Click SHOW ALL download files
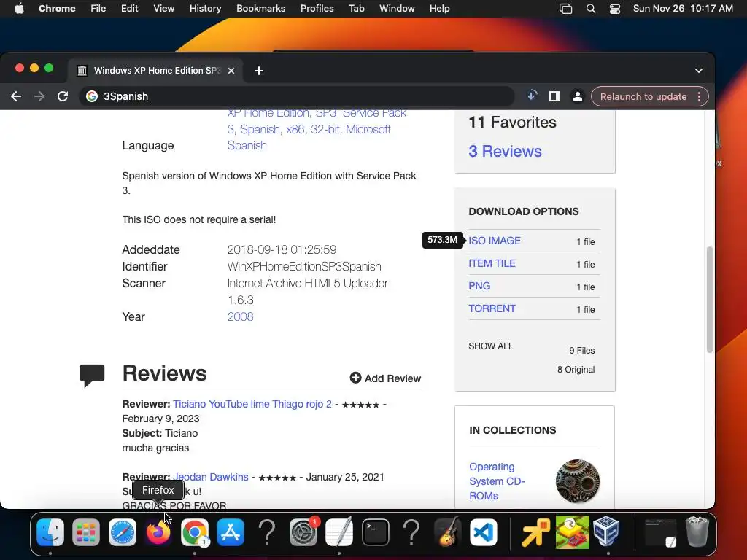This screenshot has height=560, width=747. click(x=491, y=346)
